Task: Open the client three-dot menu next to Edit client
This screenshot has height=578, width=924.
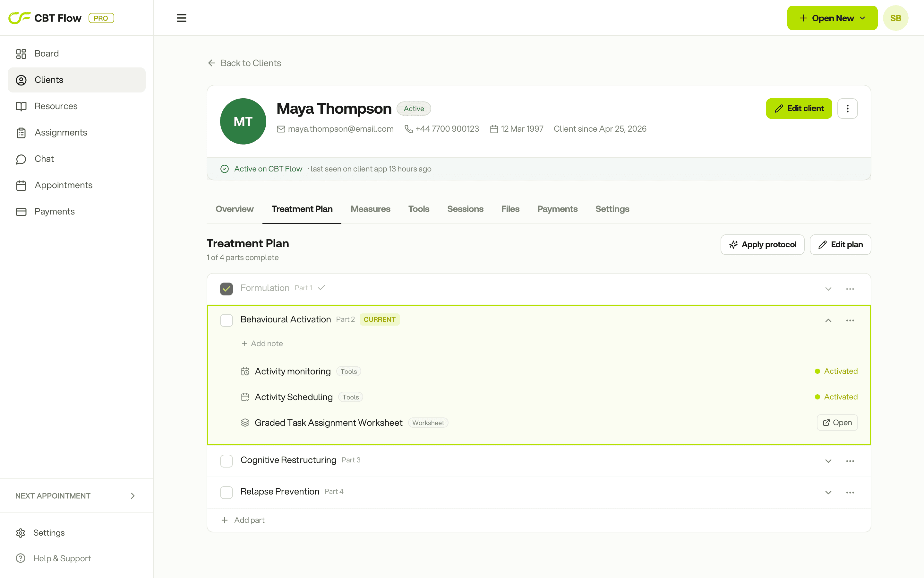Action: coord(847,109)
